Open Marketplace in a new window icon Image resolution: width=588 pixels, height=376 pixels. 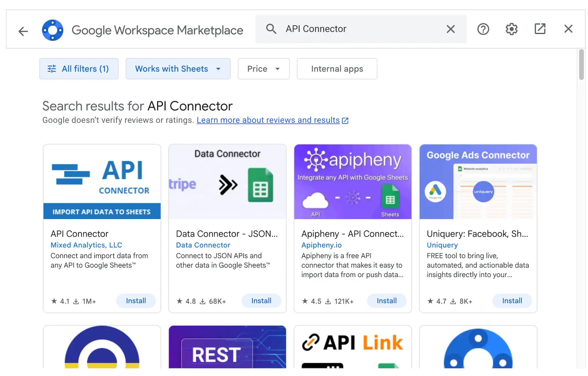pyautogui.click(x=540, y=29)
